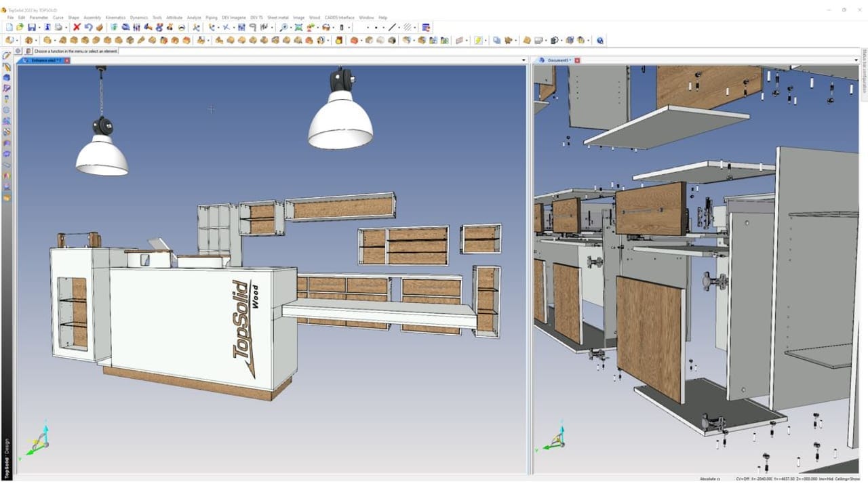Open the dropdown arrow beside the line tool
This screenshot has height=488, width=868.
pyautogui.click(x=399, y=28)
